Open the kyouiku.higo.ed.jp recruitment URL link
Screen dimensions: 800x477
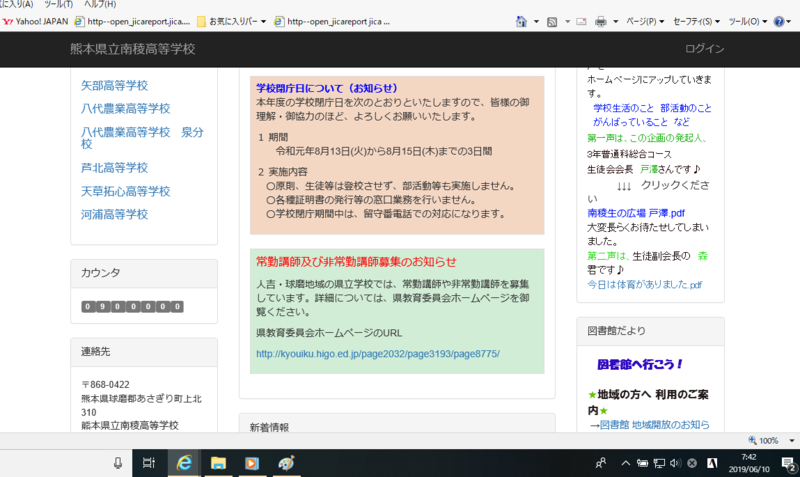pyautogui.click(x=377, y=354)
